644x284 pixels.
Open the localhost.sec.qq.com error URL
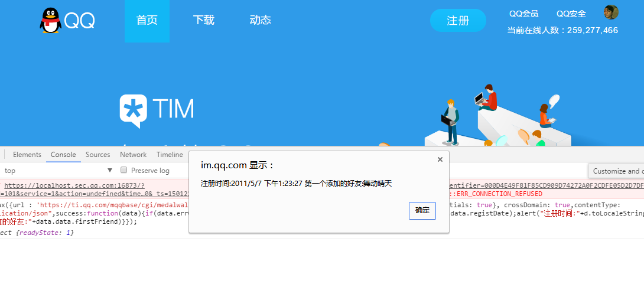coord(74,185)
